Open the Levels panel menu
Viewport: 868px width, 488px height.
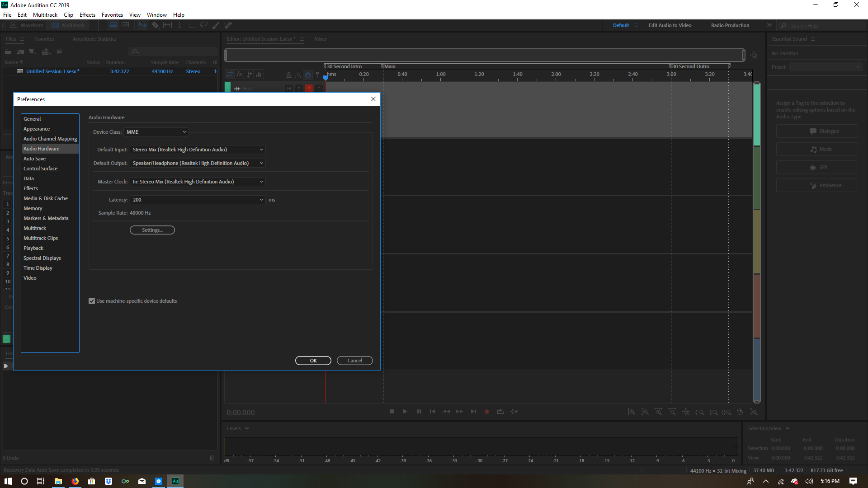[246, 428]
